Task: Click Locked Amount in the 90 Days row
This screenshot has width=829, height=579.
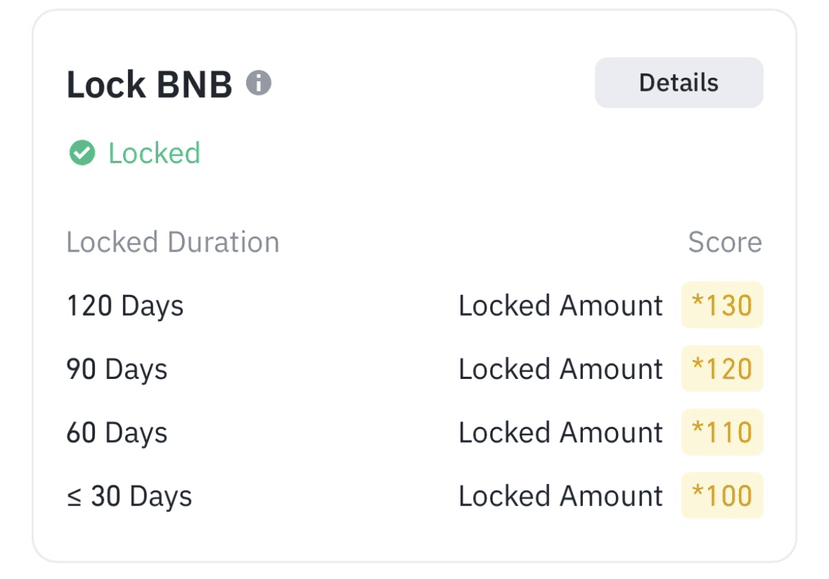Action: (x=560, y=369)
